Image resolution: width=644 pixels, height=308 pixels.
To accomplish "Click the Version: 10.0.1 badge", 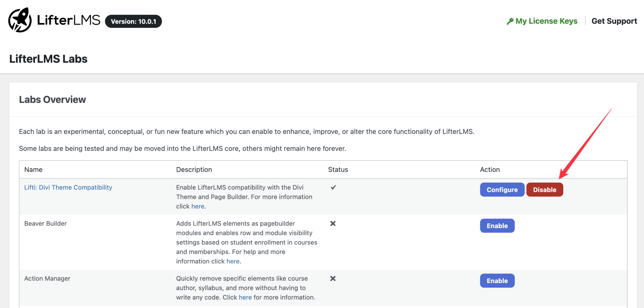I will click(x=133, y=21).
